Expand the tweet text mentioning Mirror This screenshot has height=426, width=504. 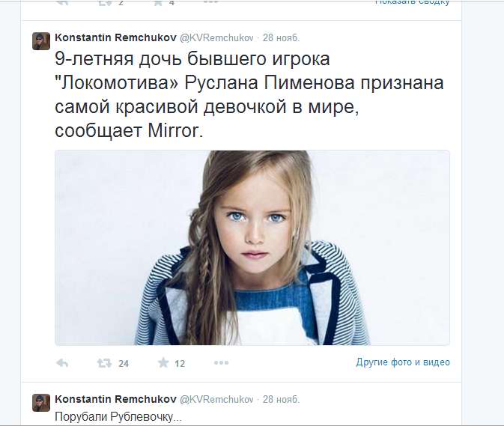point(249,95)
